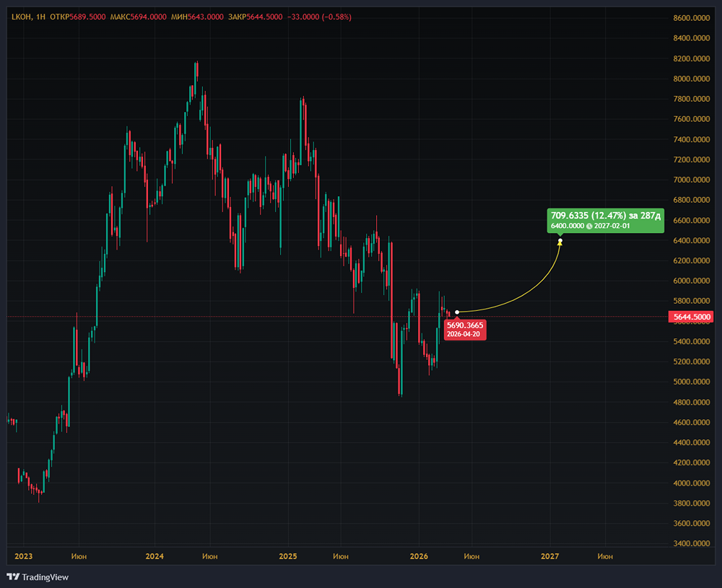Click the clock icon in green forecast label
722x588 pixels.
589,227
